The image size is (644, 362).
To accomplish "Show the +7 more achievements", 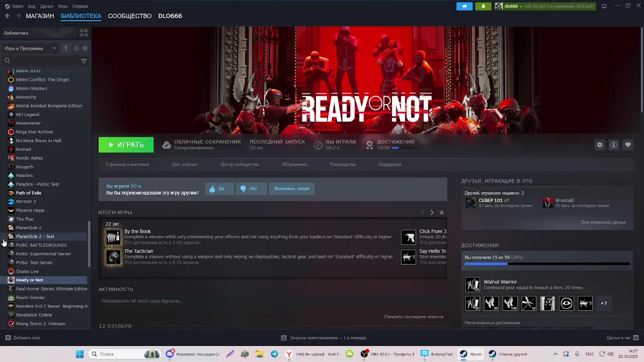I will 604,303.
